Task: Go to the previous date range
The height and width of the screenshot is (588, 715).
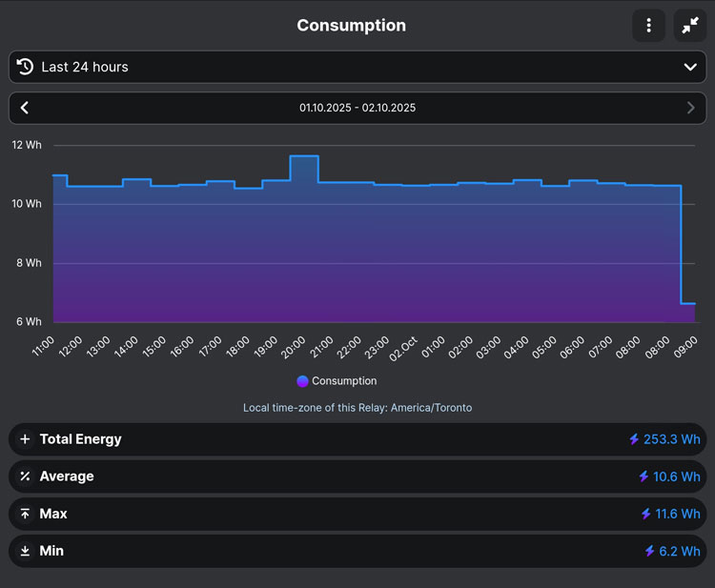Action: [x=25, y=108]
